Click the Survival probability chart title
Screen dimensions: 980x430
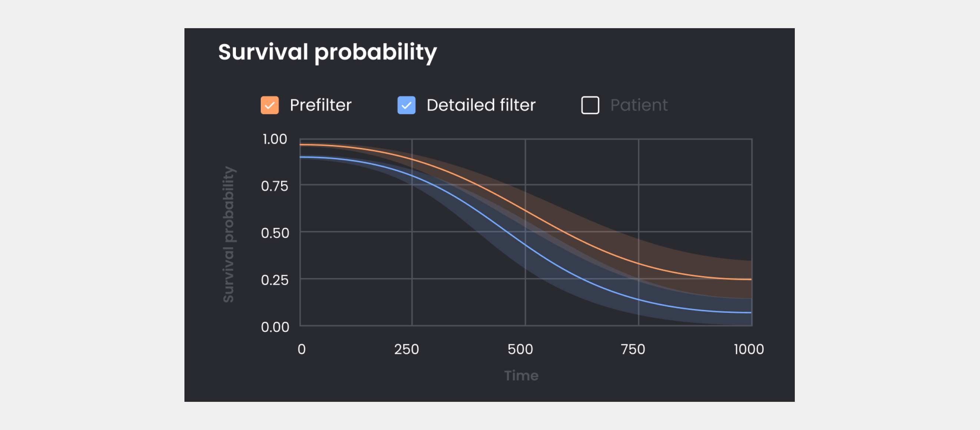click(327, 52)
